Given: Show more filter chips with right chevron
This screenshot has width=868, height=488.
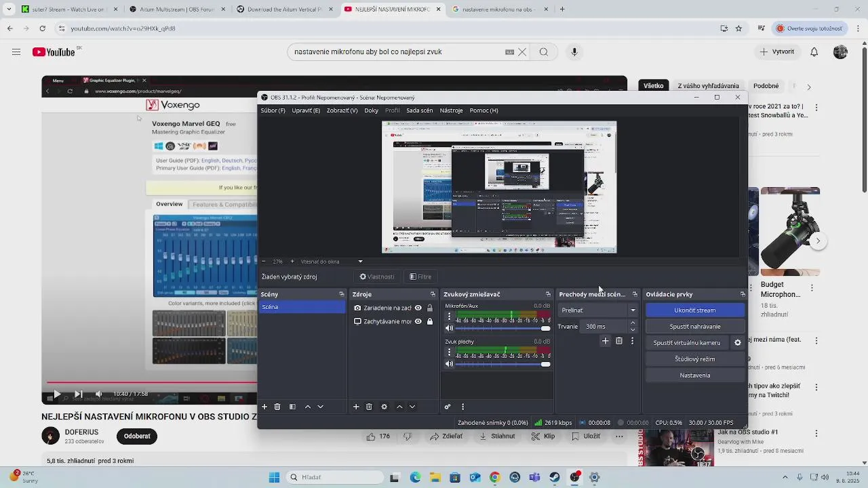Looking at the screenshot, I should point(808,87).
